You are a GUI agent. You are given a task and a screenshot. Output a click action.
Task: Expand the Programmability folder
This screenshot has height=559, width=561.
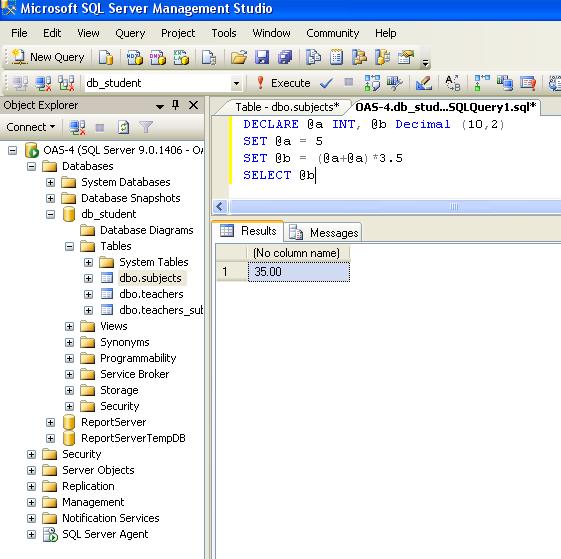pos(69,358)
